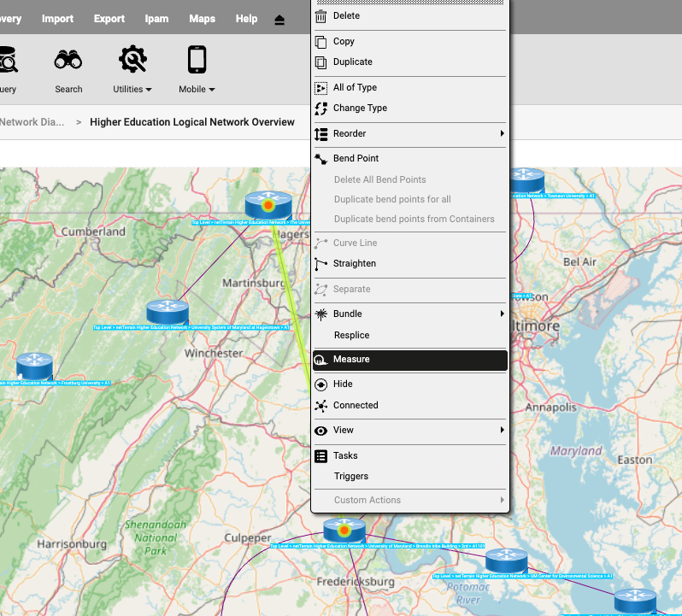This screenshot has width=682, height=616.
Task: Add a Bend Point to link
Action: (x=356, y=159)
